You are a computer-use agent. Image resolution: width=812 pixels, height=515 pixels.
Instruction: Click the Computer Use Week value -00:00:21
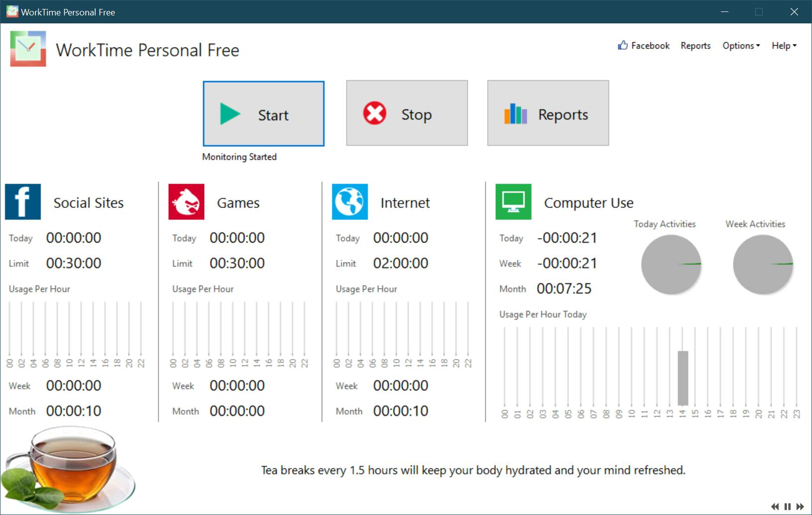click(x=567, y=263)
